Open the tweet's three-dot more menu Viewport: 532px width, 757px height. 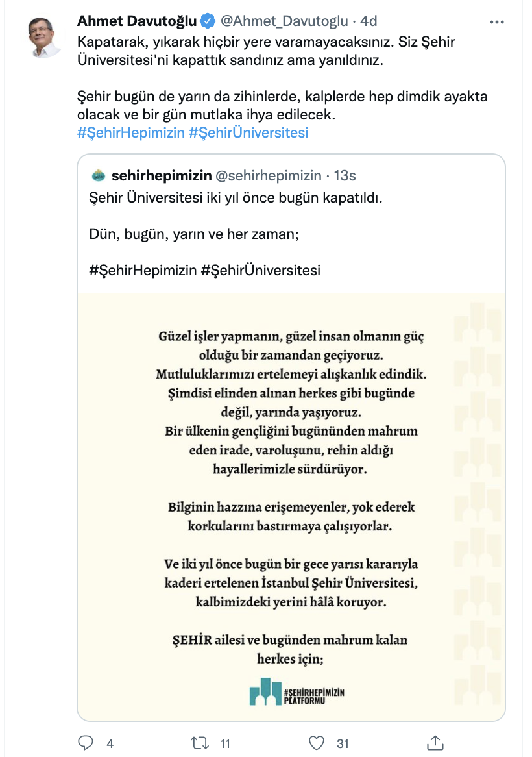496,22
